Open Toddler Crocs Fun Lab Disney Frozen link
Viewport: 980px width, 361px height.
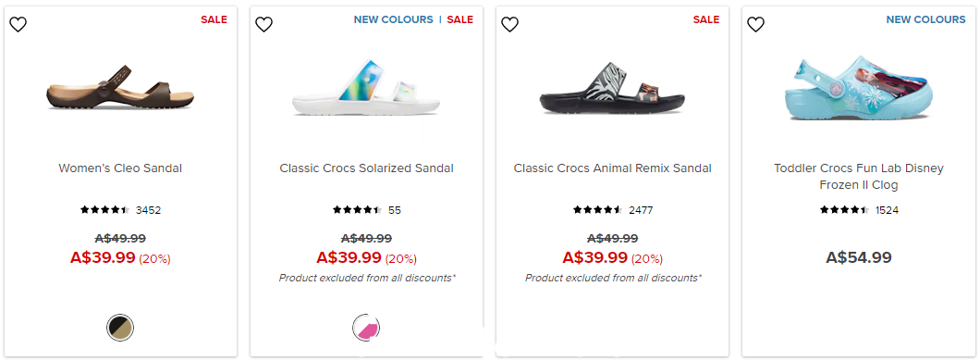coord(859,177)
